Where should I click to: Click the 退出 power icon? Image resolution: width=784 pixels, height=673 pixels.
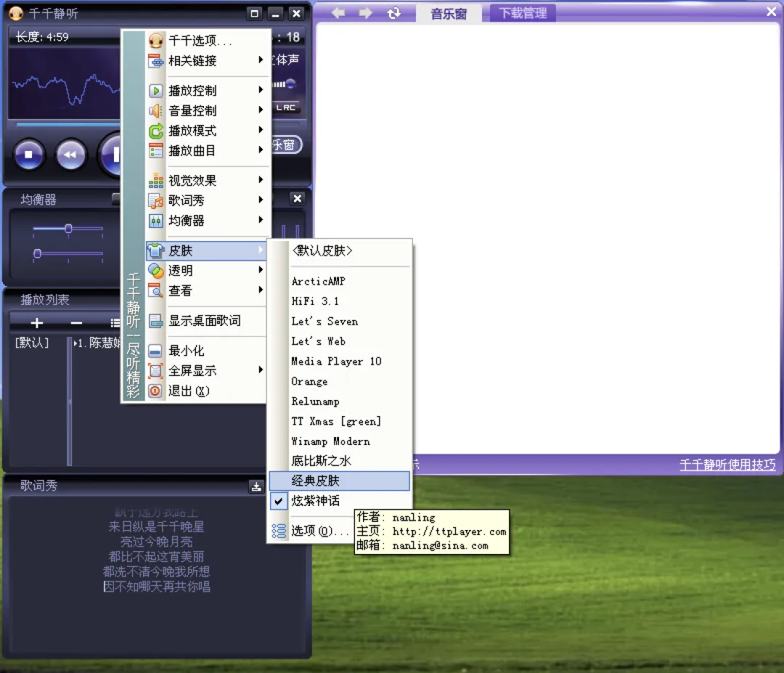click(155, 391)
